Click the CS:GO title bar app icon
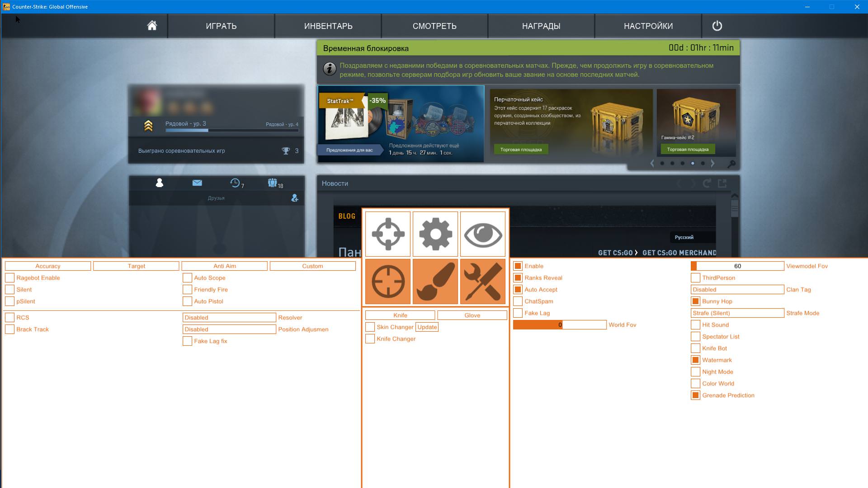The width and height of the screenshot is (868, 488). click(x=6, y=7)
